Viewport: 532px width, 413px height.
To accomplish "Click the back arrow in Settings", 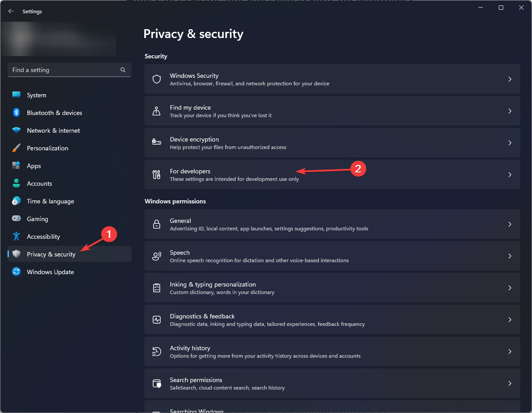I will point(11,11).
